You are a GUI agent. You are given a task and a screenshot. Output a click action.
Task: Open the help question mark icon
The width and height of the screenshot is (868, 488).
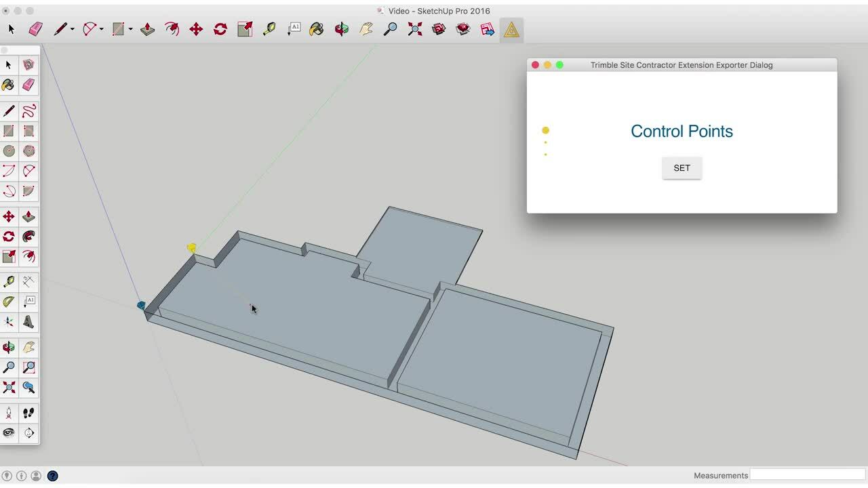click(52, 476)
